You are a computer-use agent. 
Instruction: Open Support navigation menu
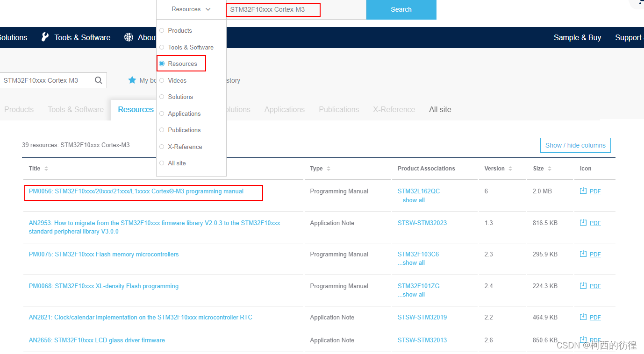coord(629,37)
